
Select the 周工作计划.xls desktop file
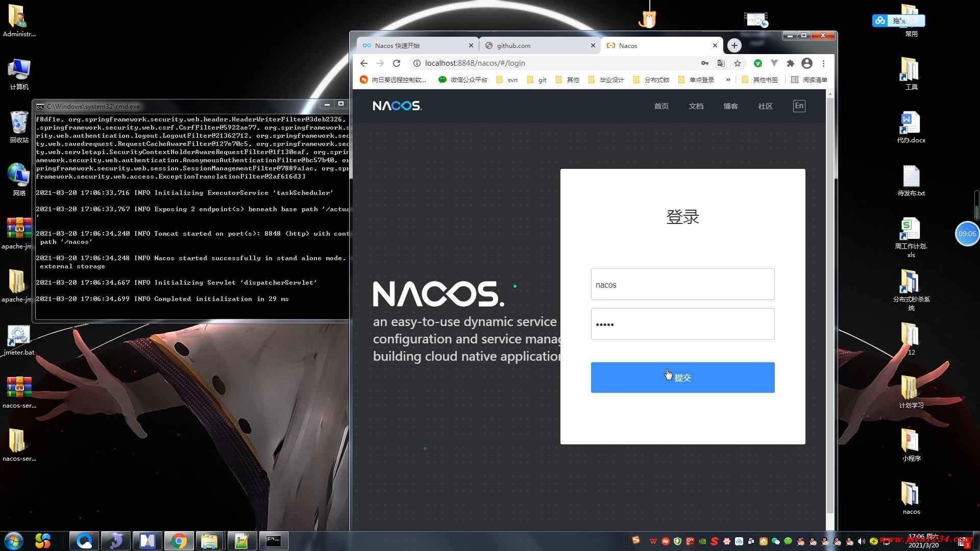[911, 238]
